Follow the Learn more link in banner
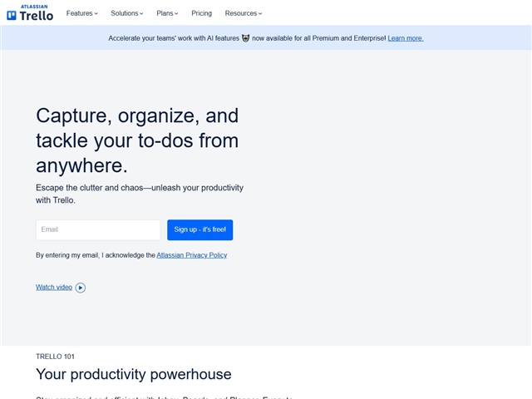Viewport: 532px width, 399px height. 406,38
